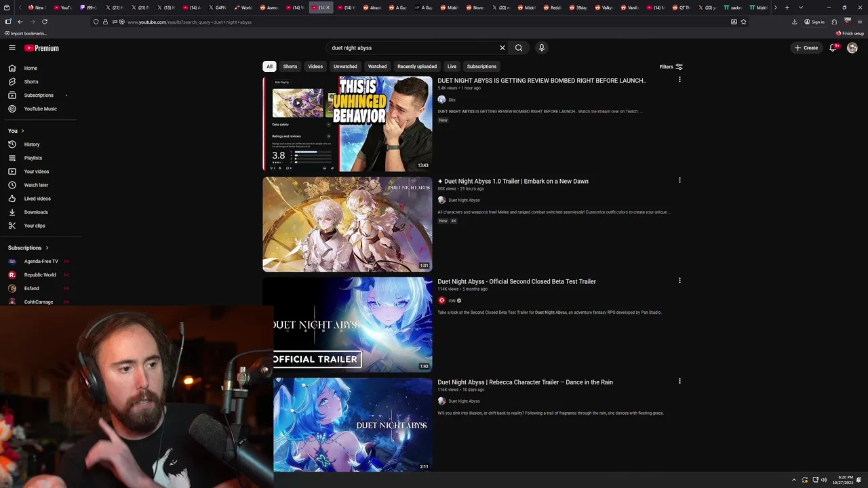
Task: Open Subscriptions in the sidebar
Action: [x=39, y=96]
